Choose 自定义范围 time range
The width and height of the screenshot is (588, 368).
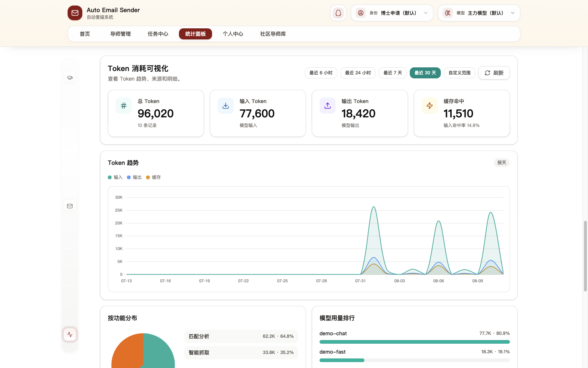tap(459, 73)
